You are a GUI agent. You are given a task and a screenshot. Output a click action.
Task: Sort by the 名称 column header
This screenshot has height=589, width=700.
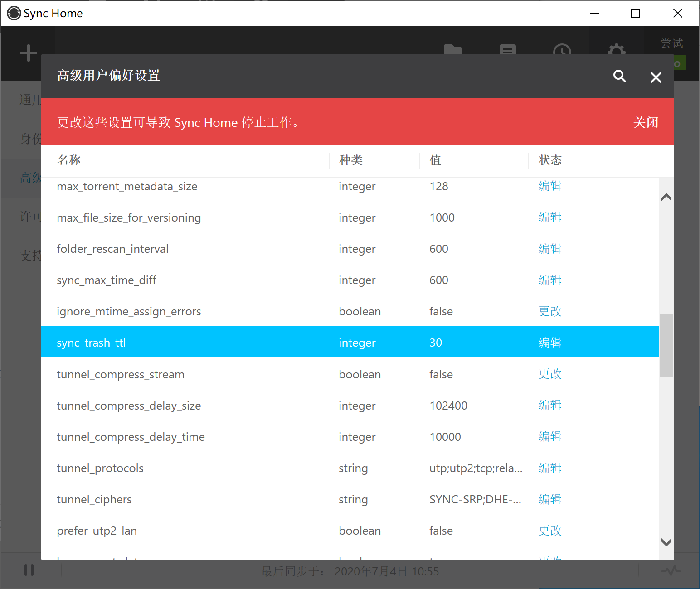pos(69,160)
